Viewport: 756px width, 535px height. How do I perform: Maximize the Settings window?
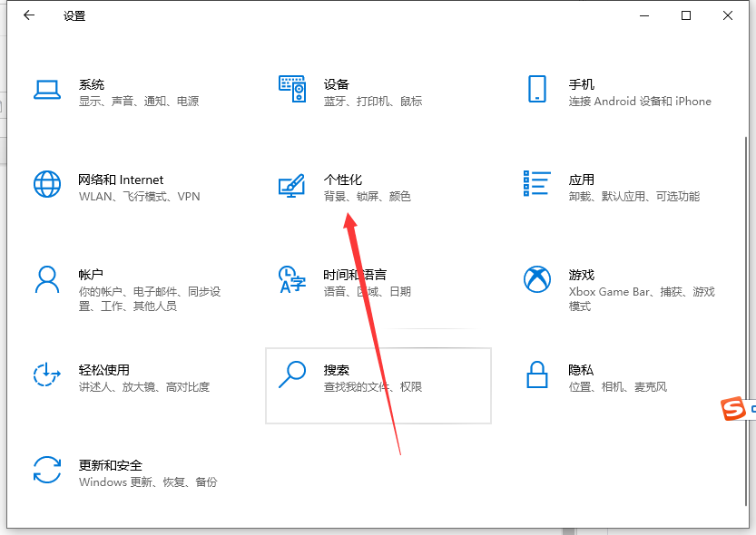tap(686, 15)
